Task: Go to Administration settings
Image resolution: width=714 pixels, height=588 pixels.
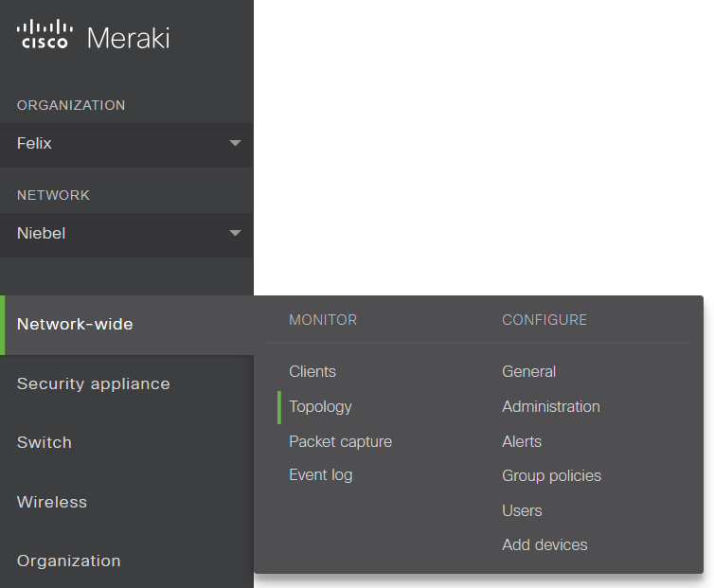Action: tap(550, 407)
